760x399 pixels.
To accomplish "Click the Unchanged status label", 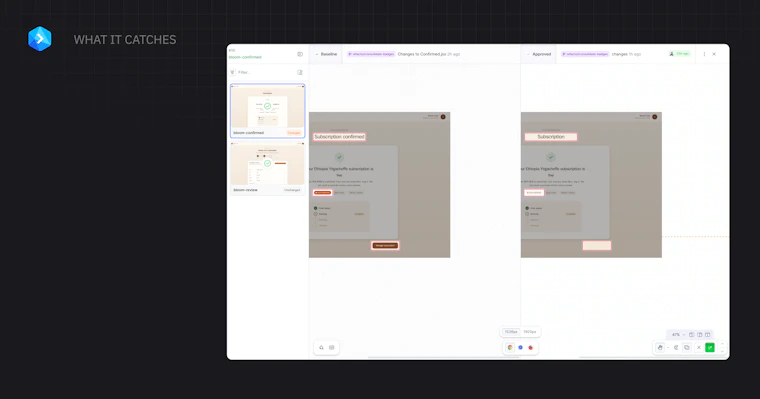I will pyautogui.click(x=292, y=190).
